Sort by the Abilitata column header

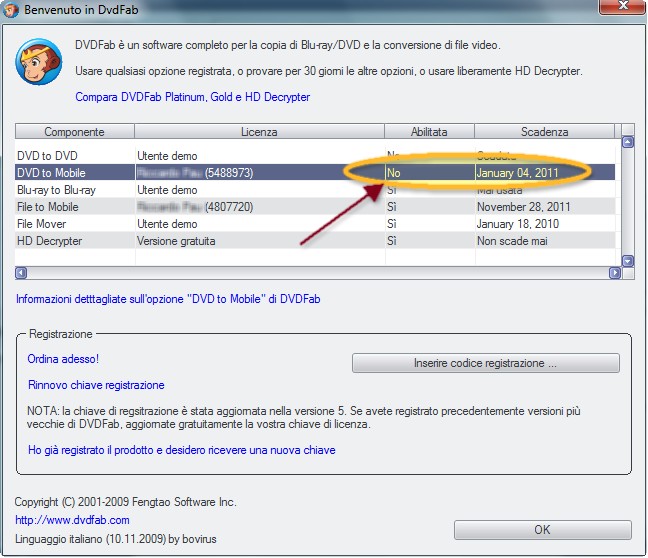click(429, 131)
